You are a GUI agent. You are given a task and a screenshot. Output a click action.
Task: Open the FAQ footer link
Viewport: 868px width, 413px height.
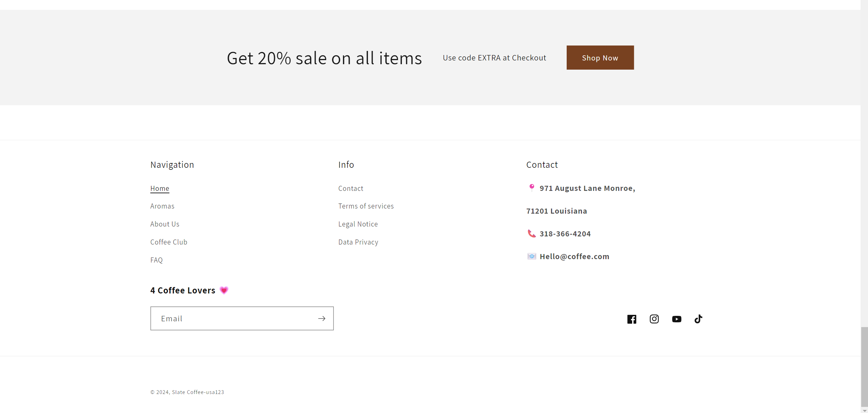[x=156, y=260]
